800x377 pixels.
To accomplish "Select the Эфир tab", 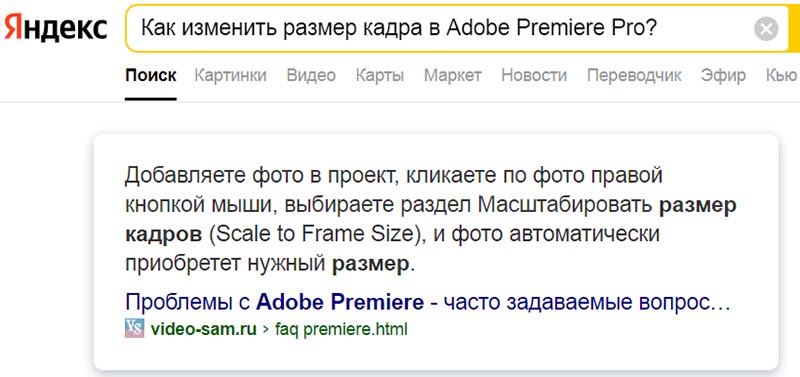I will (x=723, y=76).
